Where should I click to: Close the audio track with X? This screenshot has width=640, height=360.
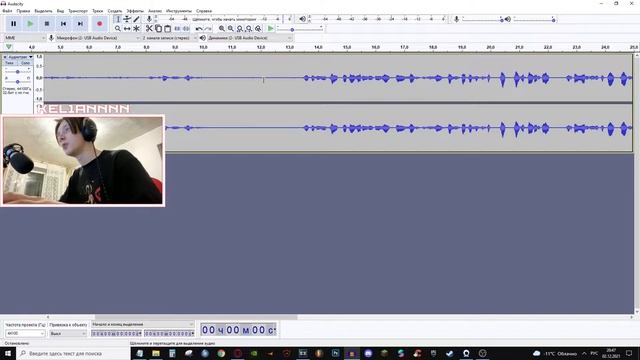[x=5, y=57]
